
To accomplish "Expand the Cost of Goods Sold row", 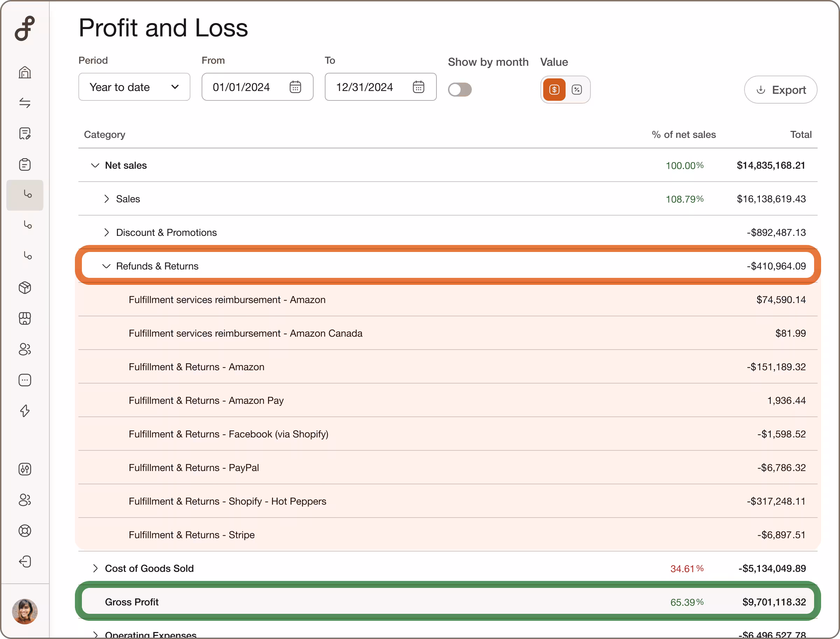I will tap(95, 568).
